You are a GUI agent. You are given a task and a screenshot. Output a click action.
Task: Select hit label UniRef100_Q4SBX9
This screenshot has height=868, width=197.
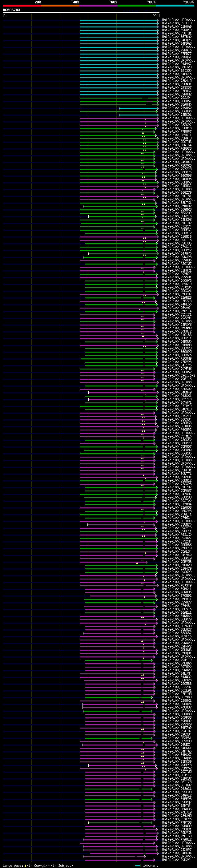[177, 162]
